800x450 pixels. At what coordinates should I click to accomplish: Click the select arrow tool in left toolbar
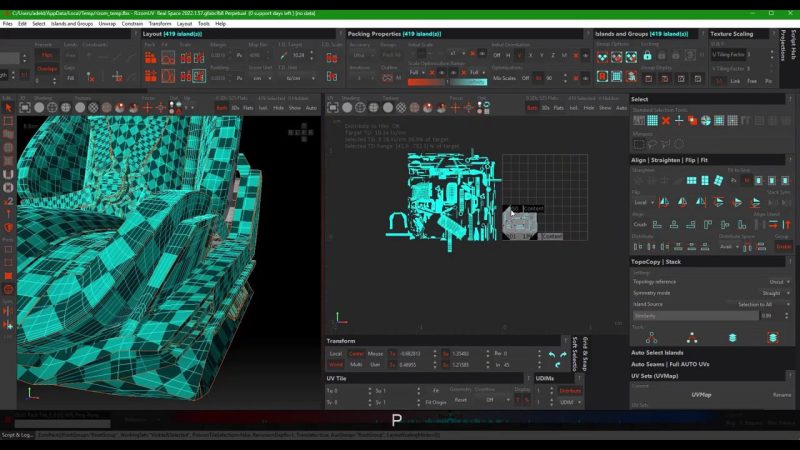[x=7, y=109]
